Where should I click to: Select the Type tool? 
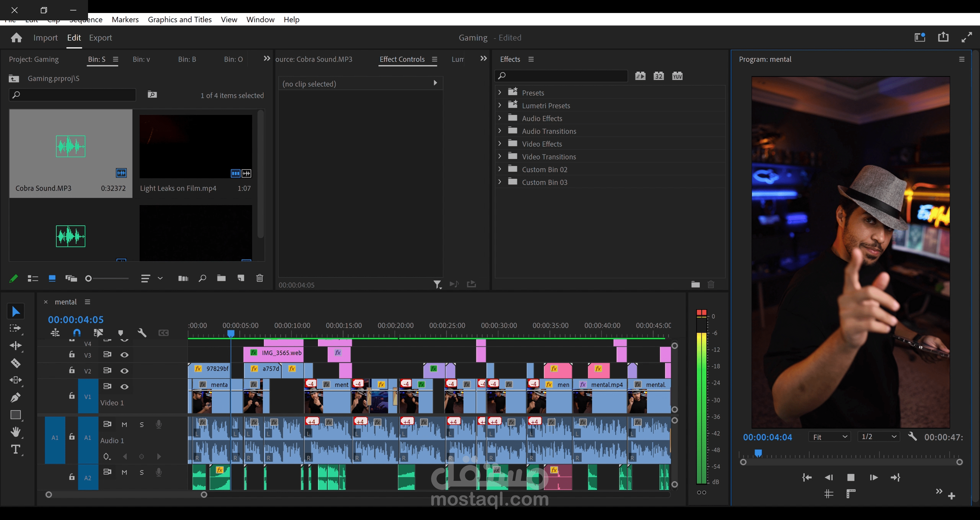16,449
